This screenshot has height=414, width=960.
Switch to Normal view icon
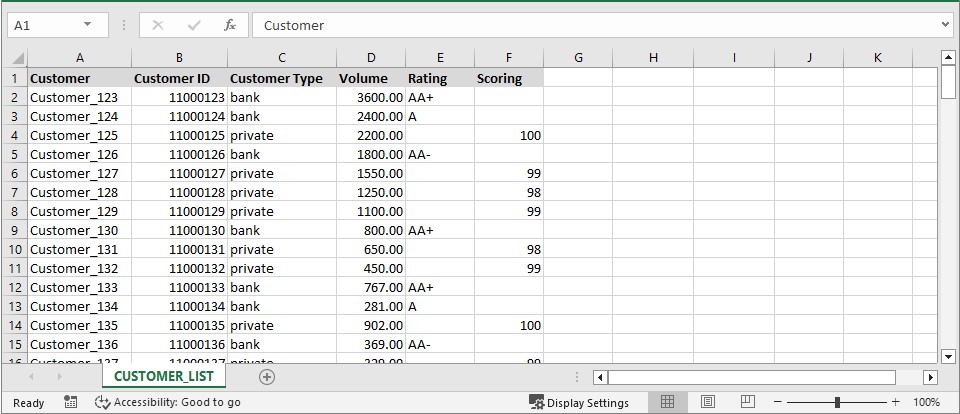click(x=667, y=402)
